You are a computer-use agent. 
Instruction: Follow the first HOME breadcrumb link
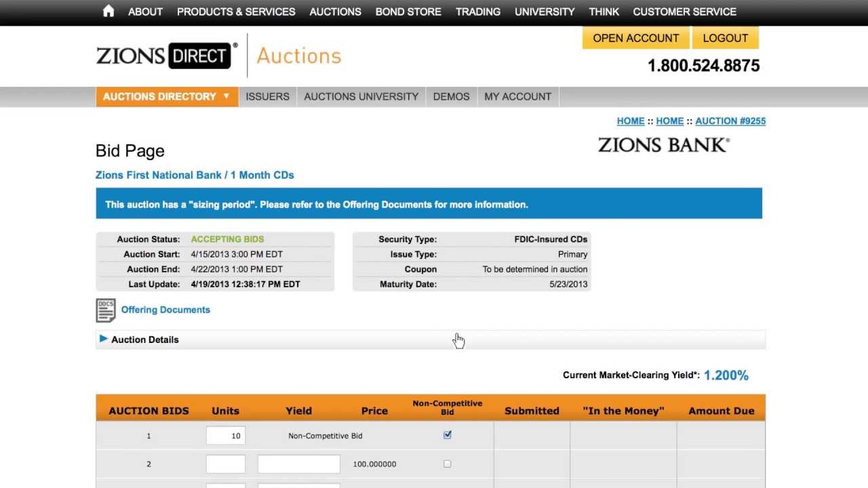pyautogui.click(x=631, y=121)
